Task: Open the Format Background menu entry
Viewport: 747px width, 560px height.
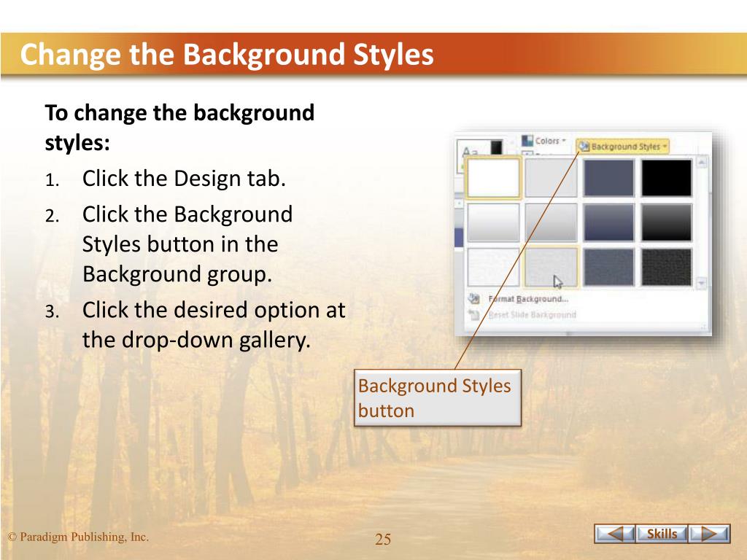Action: pyautogui.click(x=527, y=299)
